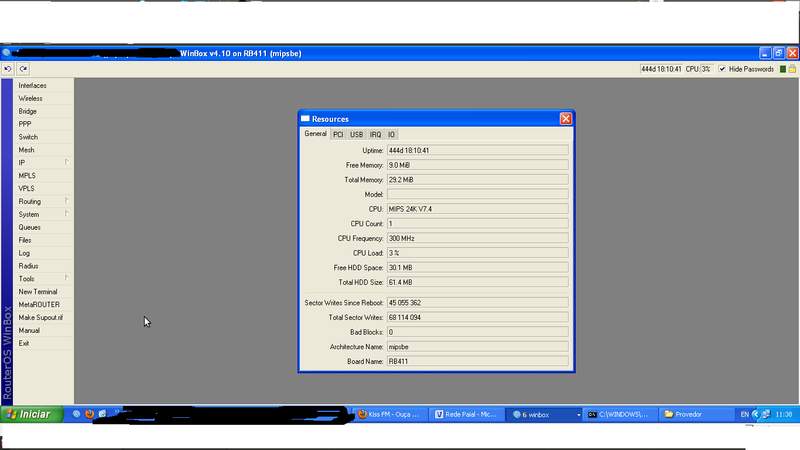Viewport: 800px width, 450px height.
Task: Click the CPU Frequency field
Action: [x=478, y=238]
